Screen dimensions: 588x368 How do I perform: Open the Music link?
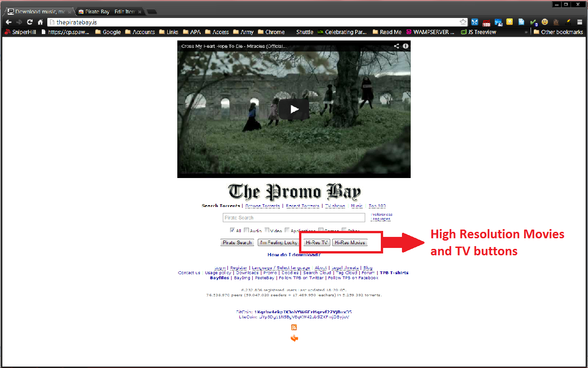click(357, 206)
